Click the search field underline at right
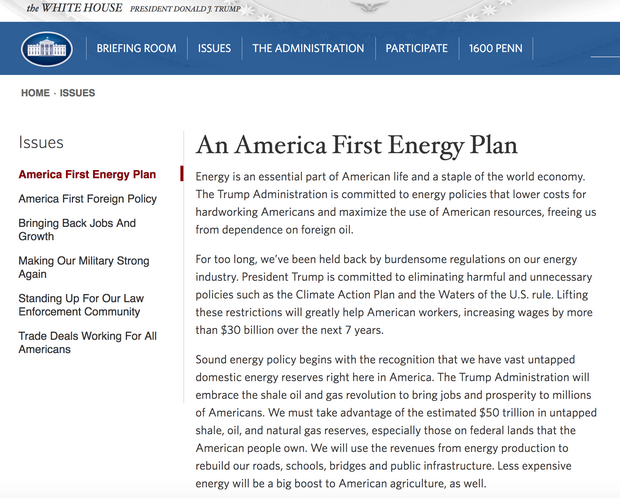This screenshot has height=498, width=620. [605, 57]
